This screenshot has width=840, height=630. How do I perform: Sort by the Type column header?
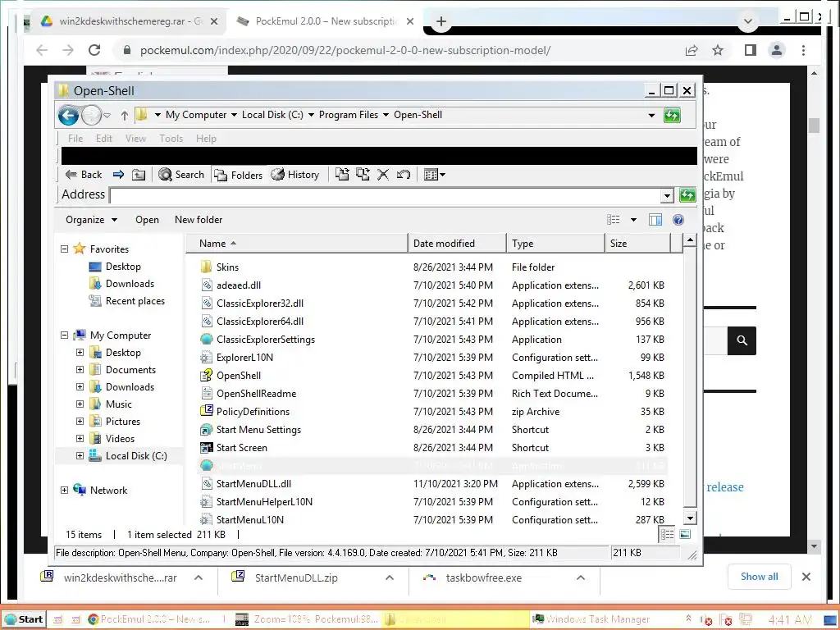[555, 243]
